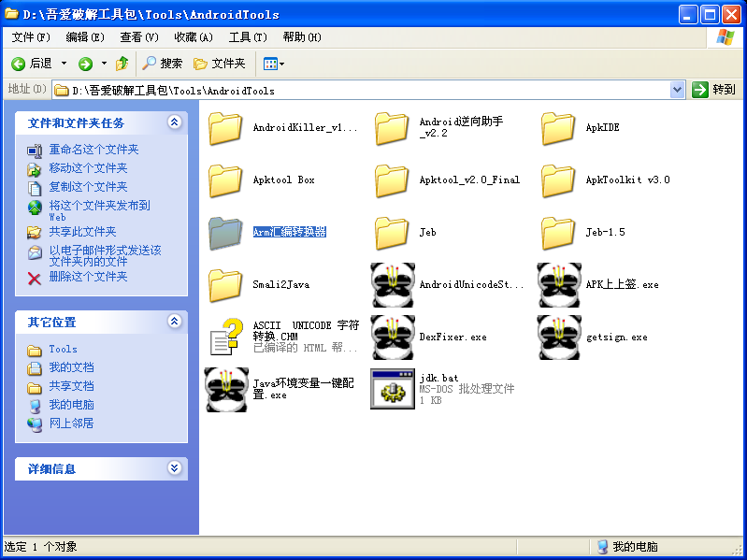
Task: Click 重命名这个文件夹 link
Action: [x=93, y=150]
